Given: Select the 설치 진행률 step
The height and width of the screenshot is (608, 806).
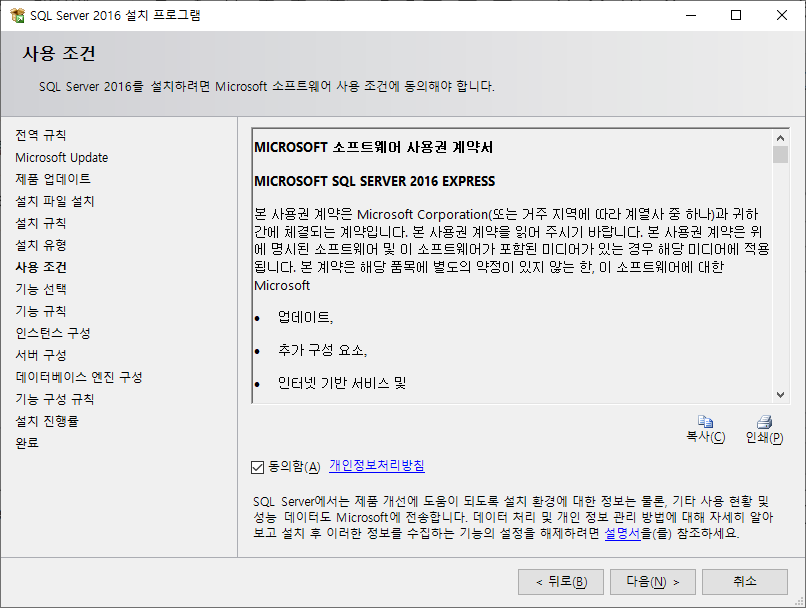Looking at the screenshot, I should [47, 421].
